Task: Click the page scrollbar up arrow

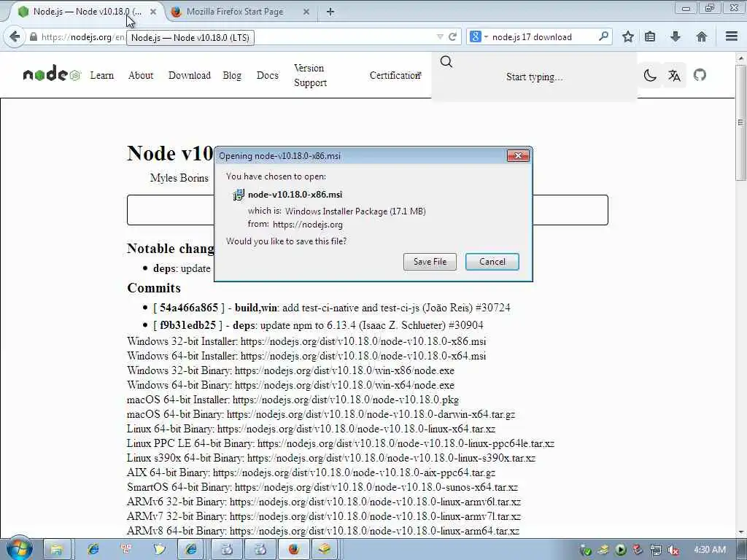Action: (741, 58)
